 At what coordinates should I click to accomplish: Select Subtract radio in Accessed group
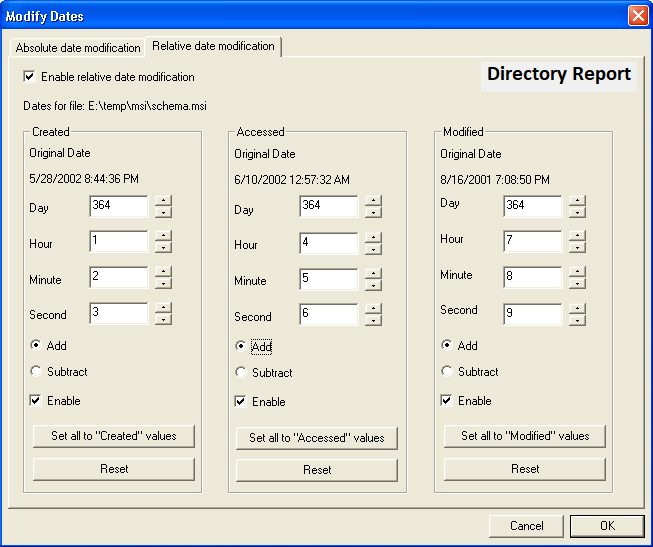[x=241, y=373]
